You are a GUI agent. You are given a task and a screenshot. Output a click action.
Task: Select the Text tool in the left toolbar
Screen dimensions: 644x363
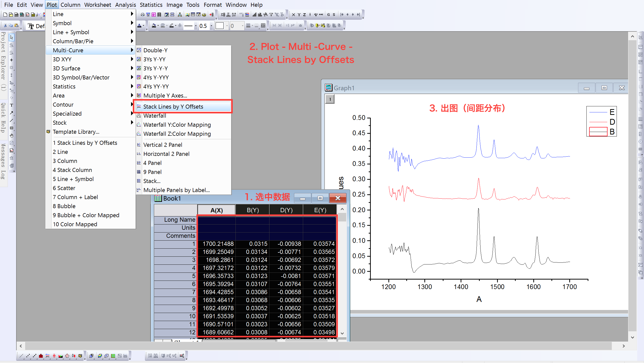(x=12, y=105)
